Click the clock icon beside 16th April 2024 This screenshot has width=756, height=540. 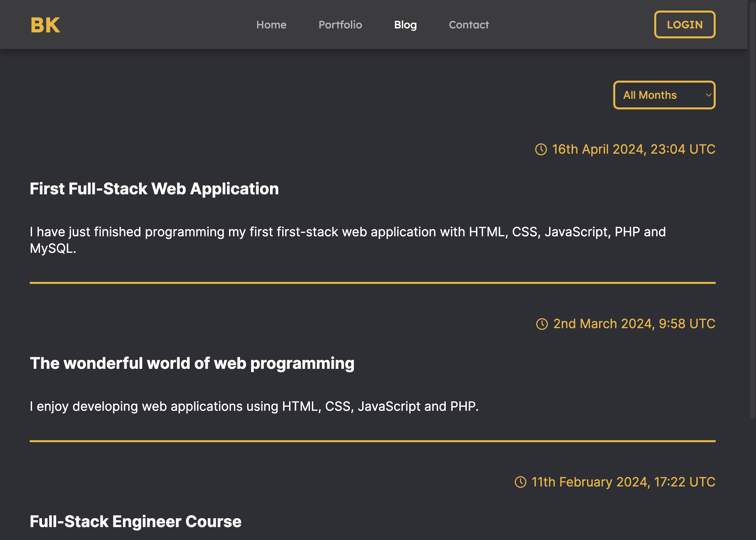click(x=541, y=149)
